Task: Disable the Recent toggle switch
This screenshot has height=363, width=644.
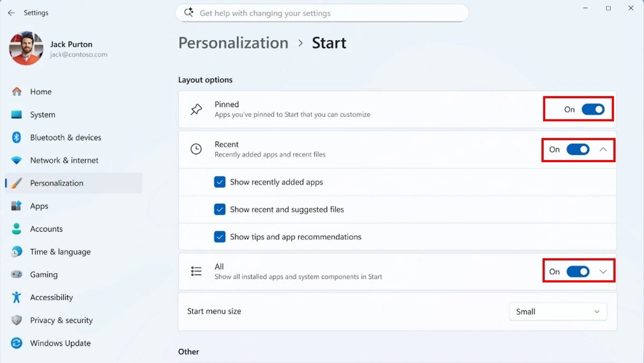Action: (x=578, y=150)
